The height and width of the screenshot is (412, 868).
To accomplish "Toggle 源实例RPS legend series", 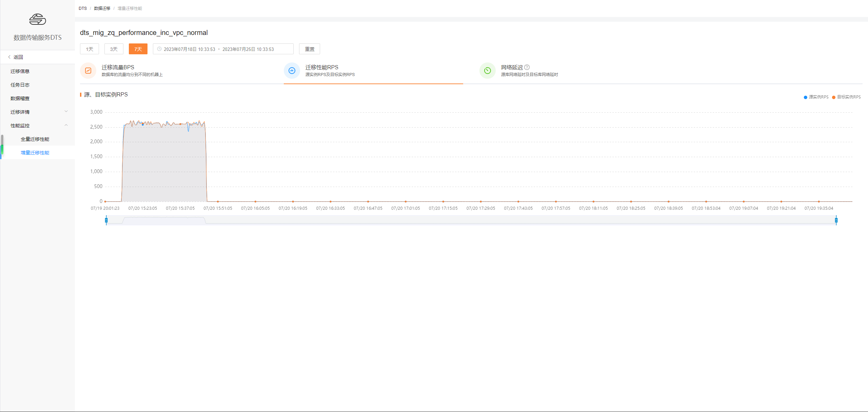I will point(816,97).
